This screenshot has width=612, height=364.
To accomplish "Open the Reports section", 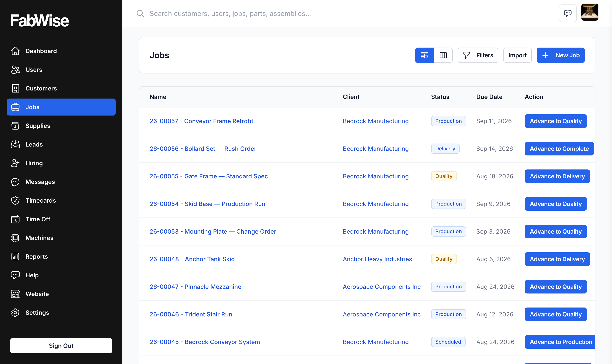I will pyautogui.click(x=61, y=257).
